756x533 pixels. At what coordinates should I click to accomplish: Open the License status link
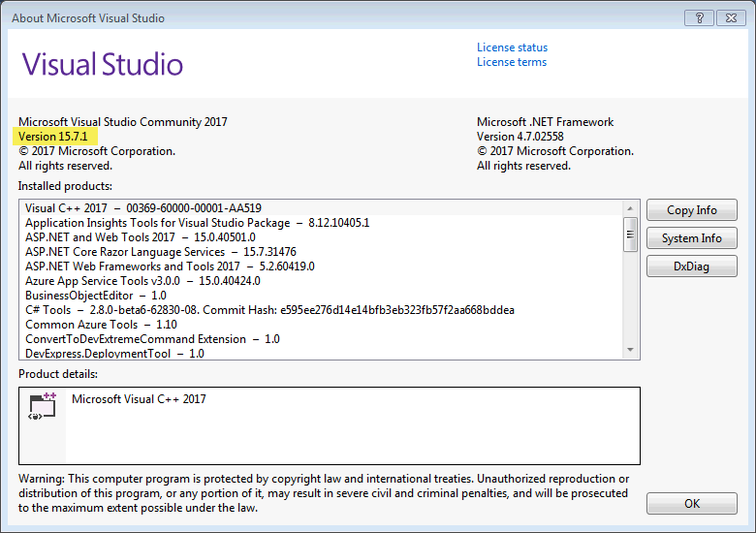point(512,47)
